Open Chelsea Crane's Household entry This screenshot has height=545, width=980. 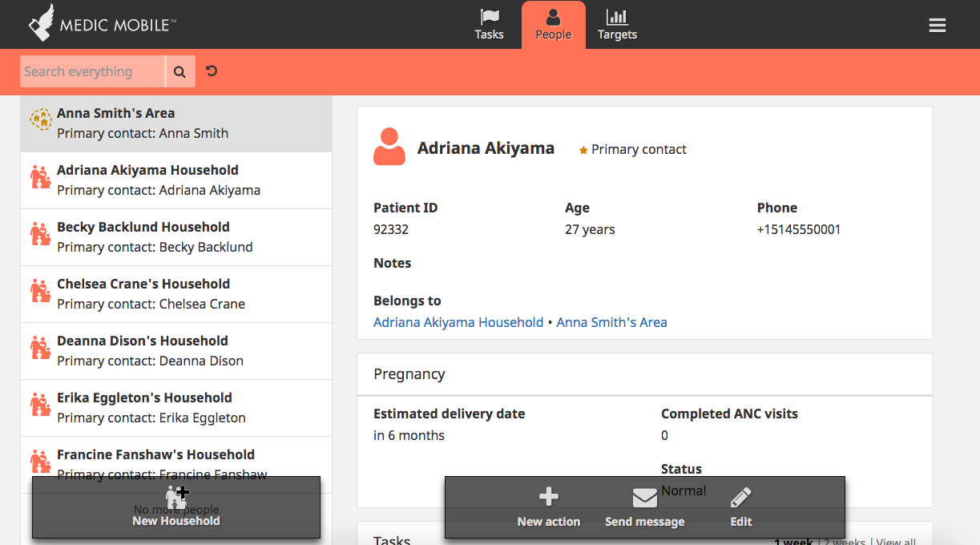pyautogui.click(x=176, y=294)
